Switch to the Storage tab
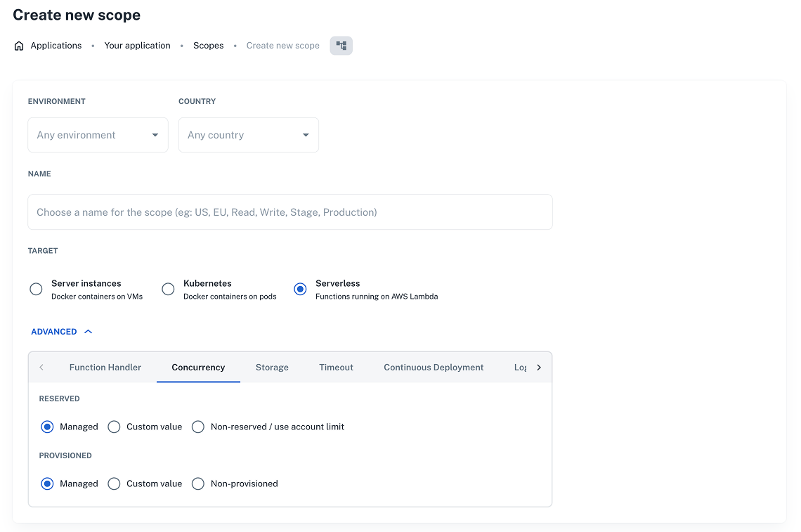Screen dimensions: 801x532 pyautogui.click(x=272, y=368)
